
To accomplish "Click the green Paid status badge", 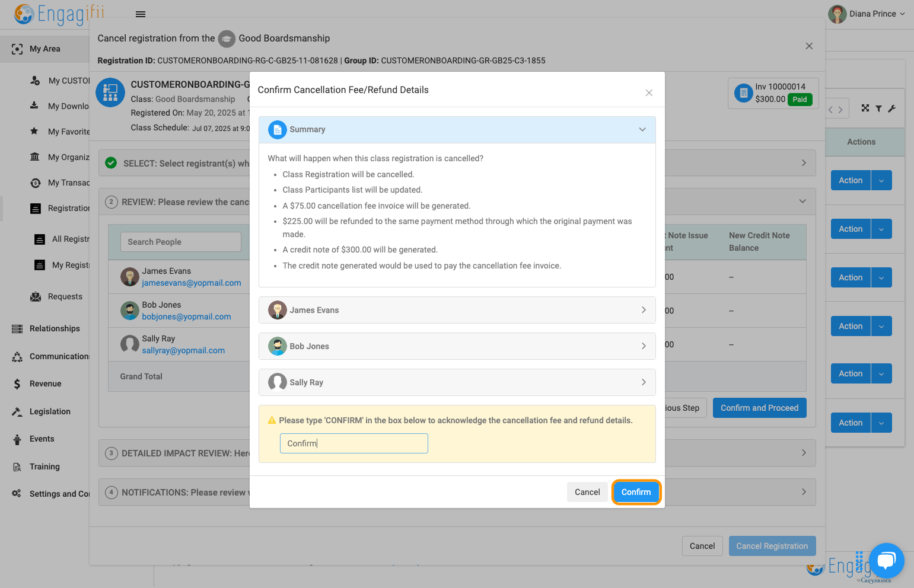I will (x=800, y=100).
